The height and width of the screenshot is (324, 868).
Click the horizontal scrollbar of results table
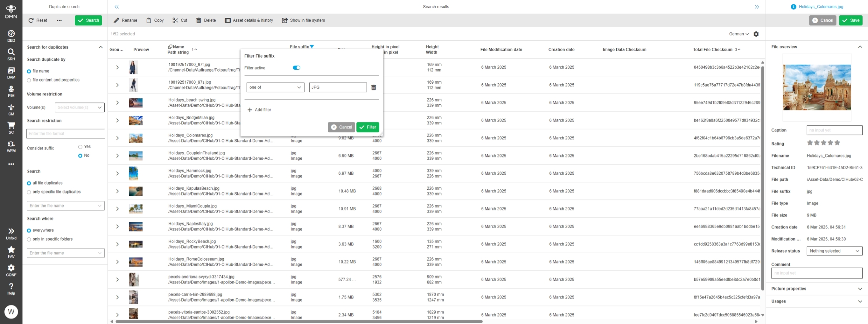[x=299, y=321]
